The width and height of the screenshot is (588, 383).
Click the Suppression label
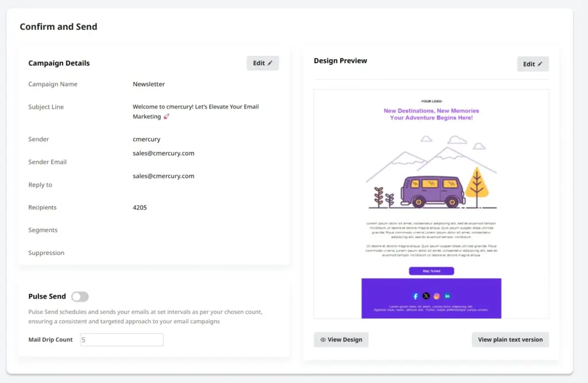(x=46, y=253)
